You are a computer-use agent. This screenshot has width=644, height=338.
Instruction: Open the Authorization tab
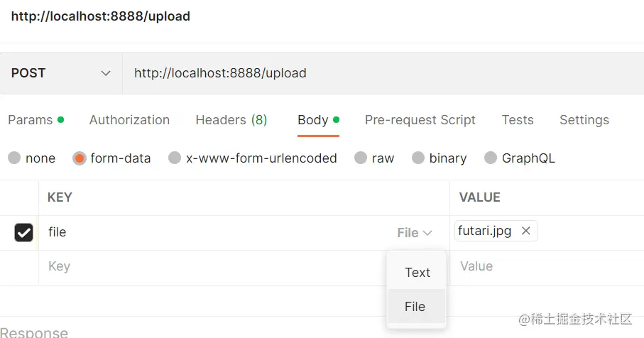(129, 120)
